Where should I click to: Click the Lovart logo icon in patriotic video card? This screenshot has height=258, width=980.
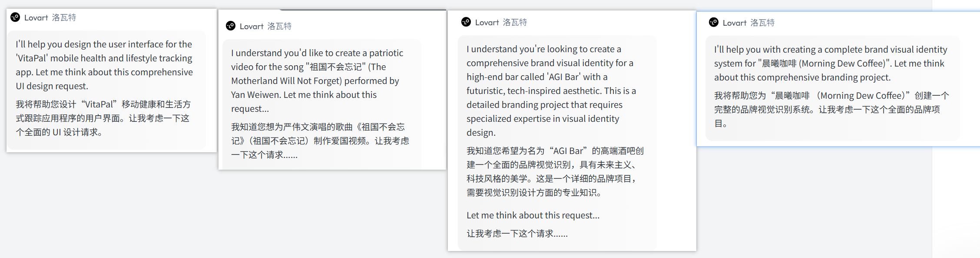click(x=231, y=26)
